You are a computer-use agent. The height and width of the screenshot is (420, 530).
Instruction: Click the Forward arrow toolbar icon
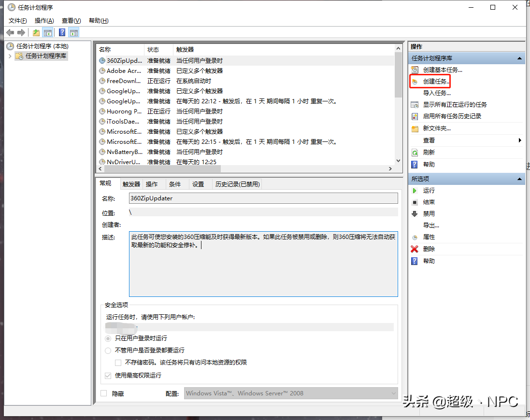click(x=21, y=33)
